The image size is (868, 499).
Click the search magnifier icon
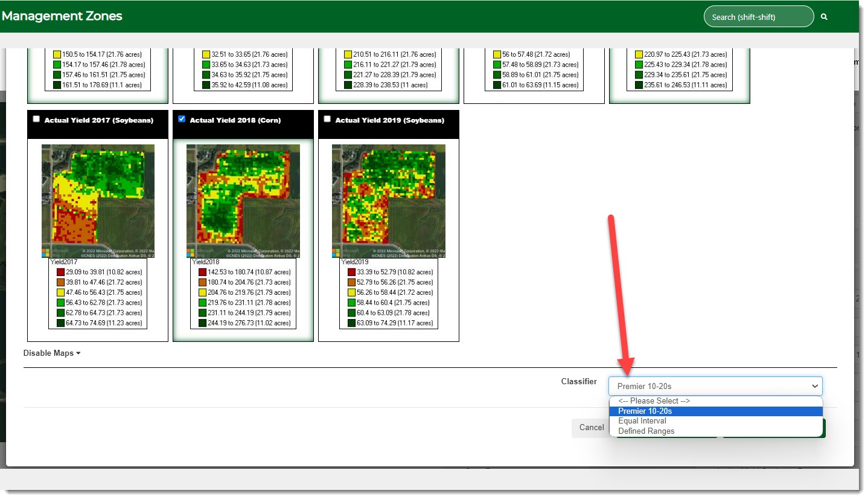point(824,17)
